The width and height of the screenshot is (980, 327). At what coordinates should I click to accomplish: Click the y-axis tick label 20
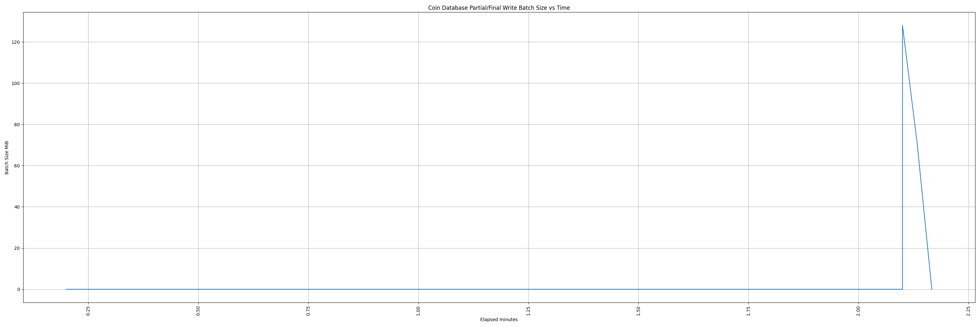click(x=17, y=249)
